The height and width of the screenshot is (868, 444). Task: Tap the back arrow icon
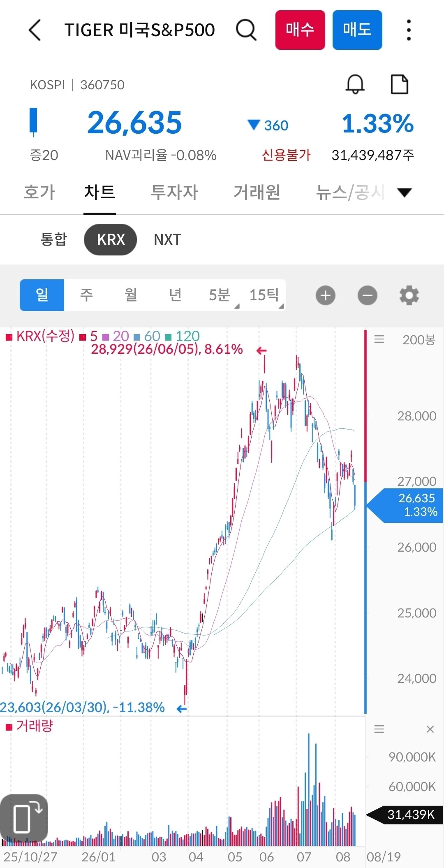pyautogui.click(x=35, y=30)
